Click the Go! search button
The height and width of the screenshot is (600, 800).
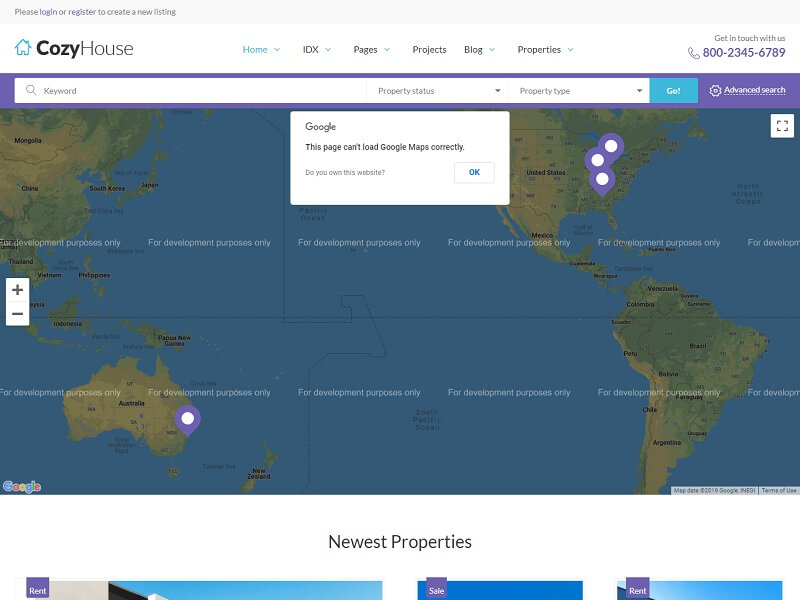coord(673,91)
